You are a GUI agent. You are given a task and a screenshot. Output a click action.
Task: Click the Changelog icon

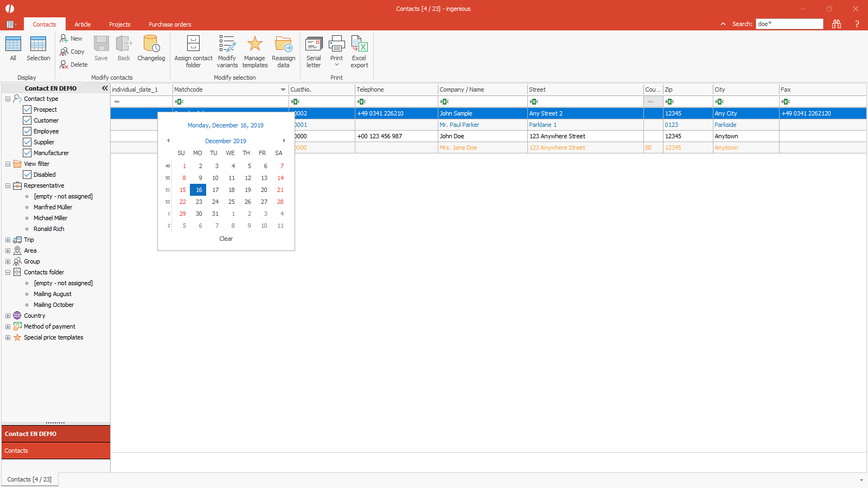pyautogui.click(x=151, y=44)
